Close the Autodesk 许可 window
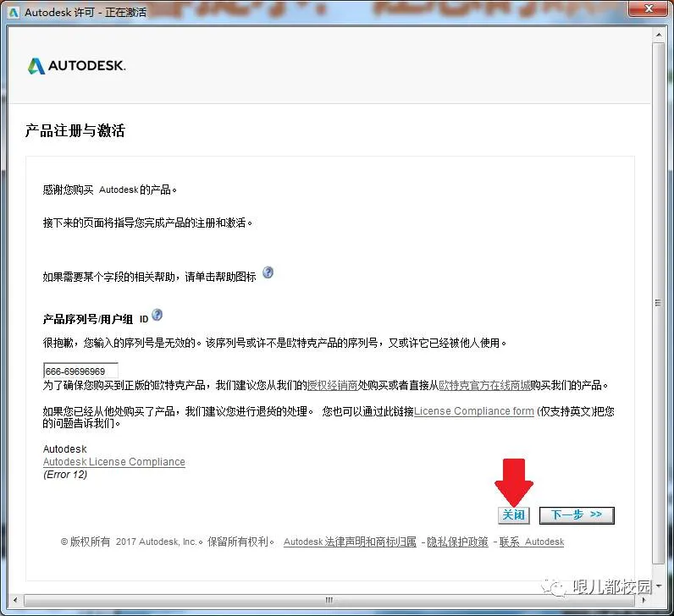 (649, 8)
